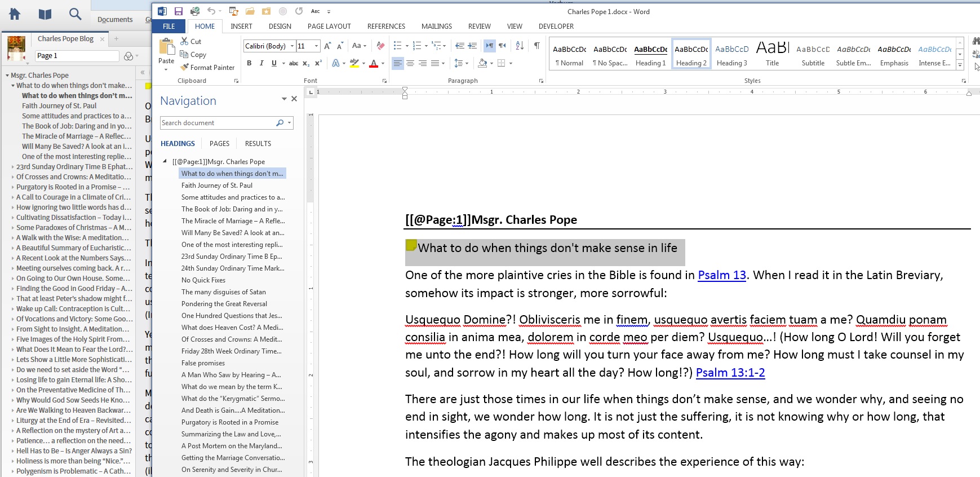
Task: Open the borders dropdown arrow
Action: (x=511, y=63)
